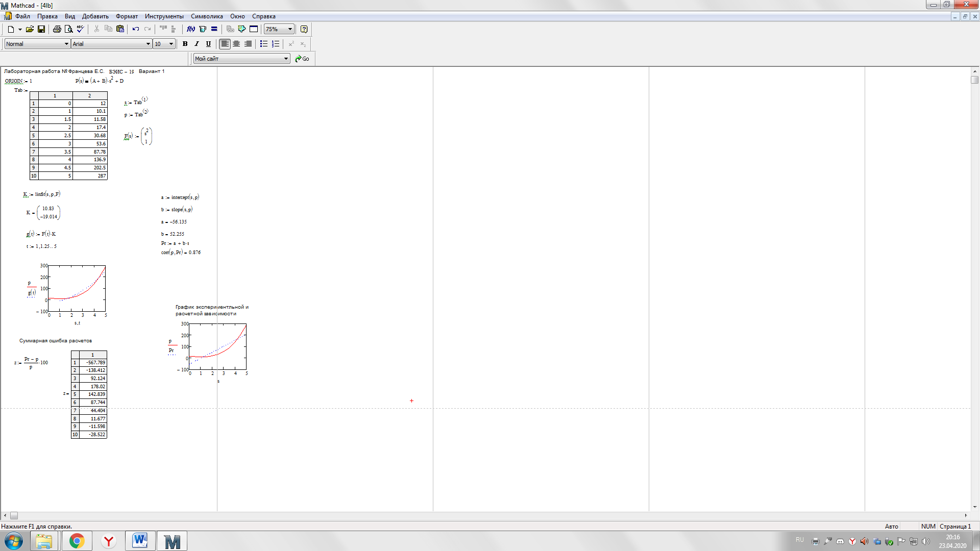Click the horizontal scrollbar thumb
The width and height of the screenshot is (980, 551).
point(14,516)
